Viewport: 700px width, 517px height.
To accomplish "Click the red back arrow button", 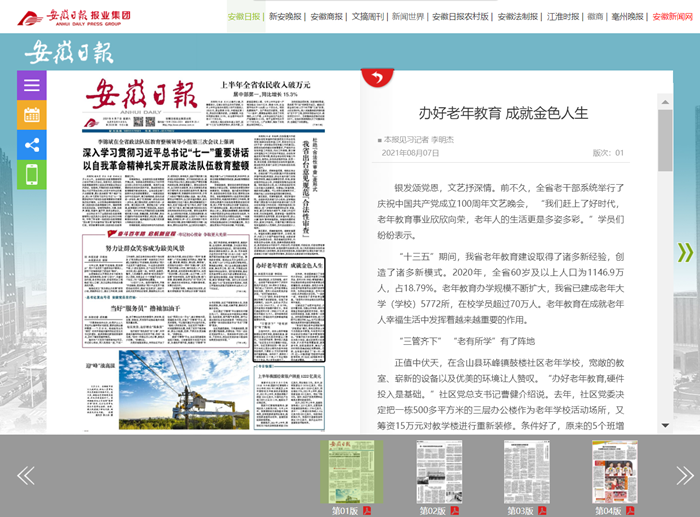I will [377, 78].
